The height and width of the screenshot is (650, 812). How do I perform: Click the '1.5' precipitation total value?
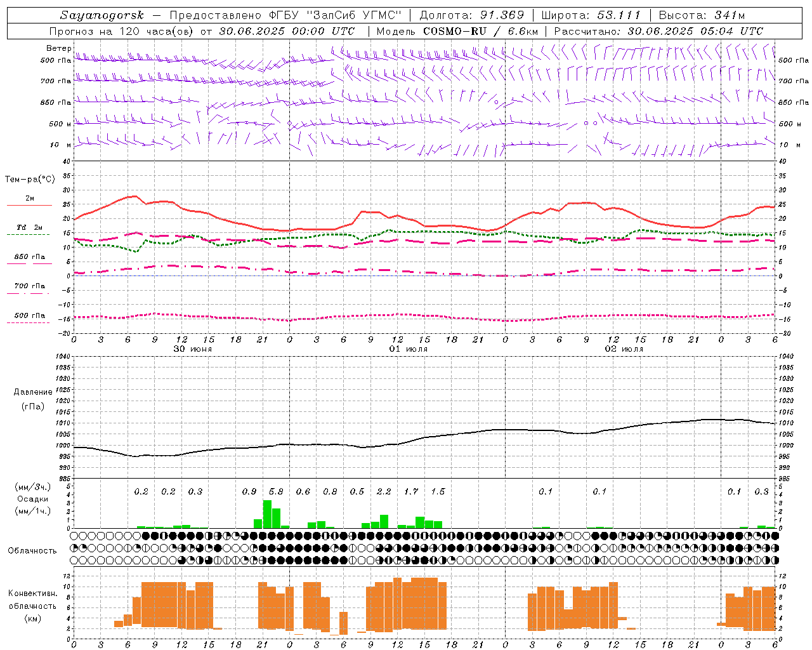pos(438,491)
